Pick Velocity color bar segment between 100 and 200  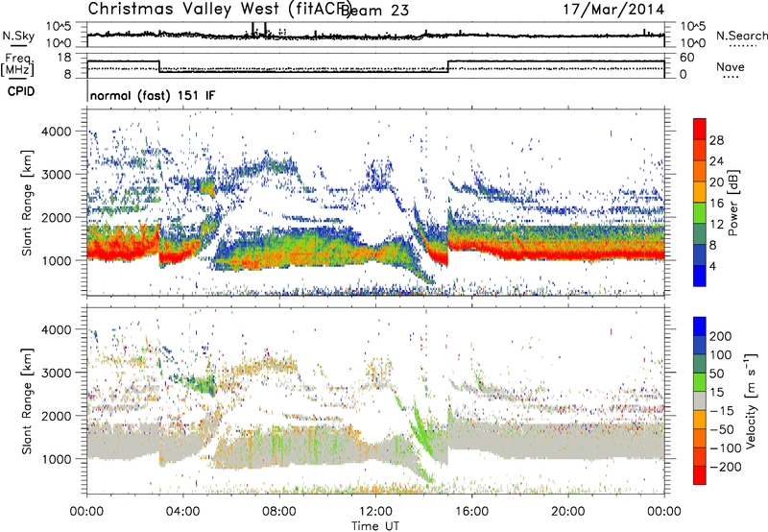(700, 345)
